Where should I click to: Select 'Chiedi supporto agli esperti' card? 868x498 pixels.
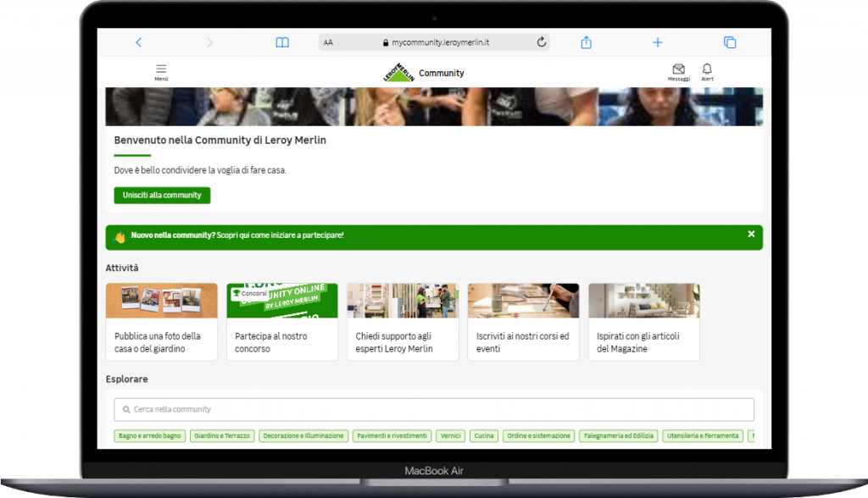[403, 322]
